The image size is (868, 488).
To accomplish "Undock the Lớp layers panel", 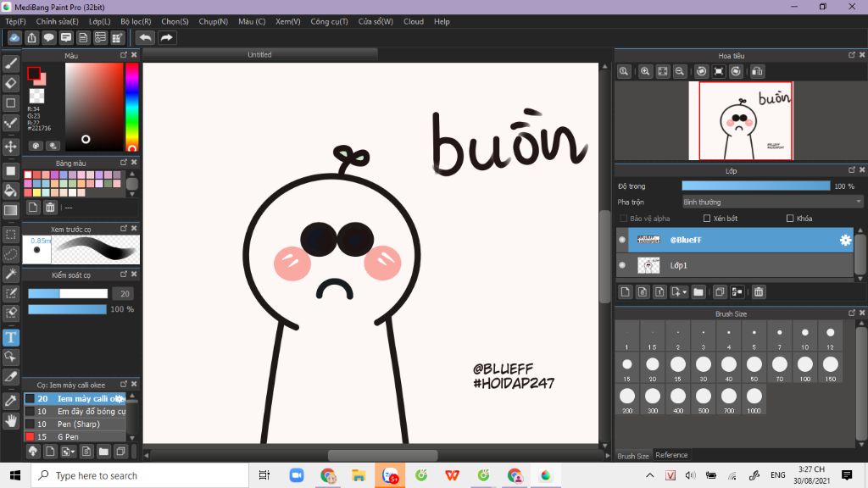I will (852, 169).
